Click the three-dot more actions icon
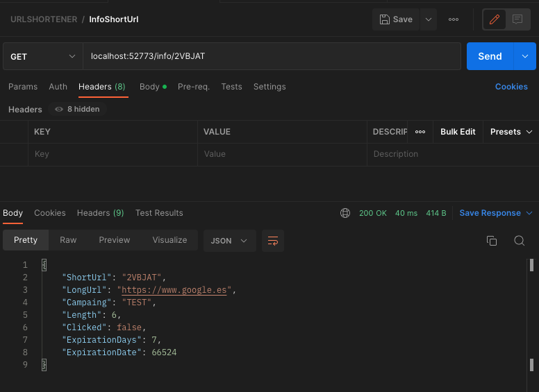Viewport: 539px width, 392px height. point(454,19)
